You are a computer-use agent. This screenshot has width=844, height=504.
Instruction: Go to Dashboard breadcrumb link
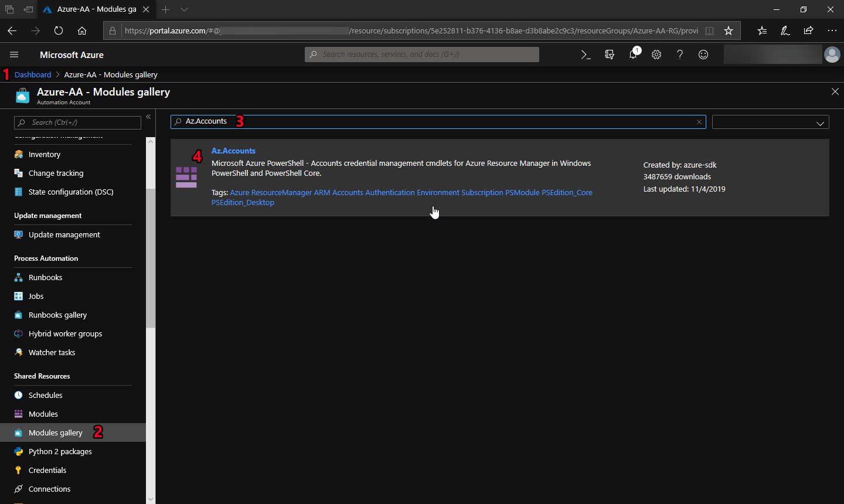(33, 75)
